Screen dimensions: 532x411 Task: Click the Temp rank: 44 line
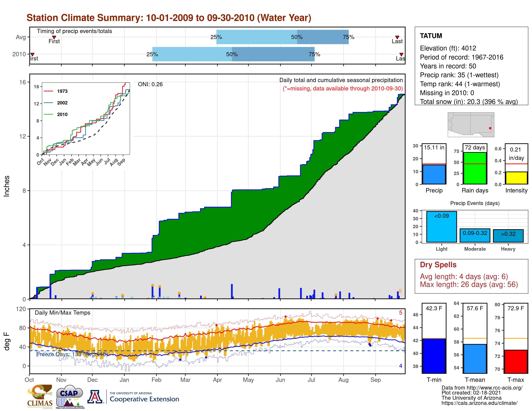click(x=460, y=84)
